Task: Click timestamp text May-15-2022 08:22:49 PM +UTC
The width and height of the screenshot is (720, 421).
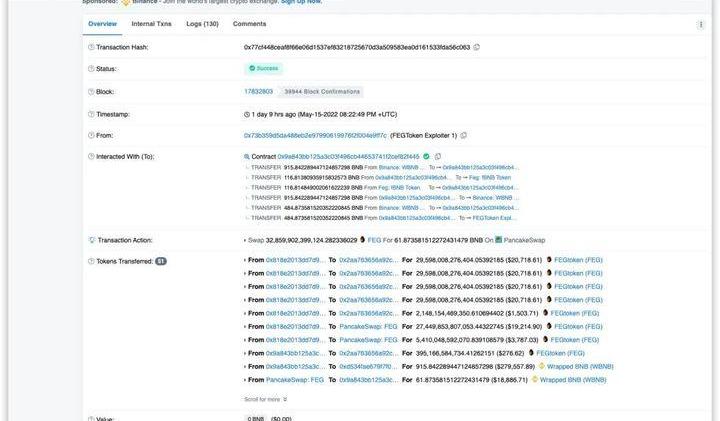Action: [x=348, y=114]
